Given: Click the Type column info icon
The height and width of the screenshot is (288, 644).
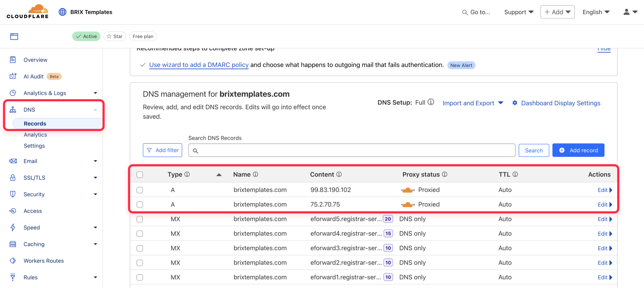Looking at the screenshot, I should point(187,174).
